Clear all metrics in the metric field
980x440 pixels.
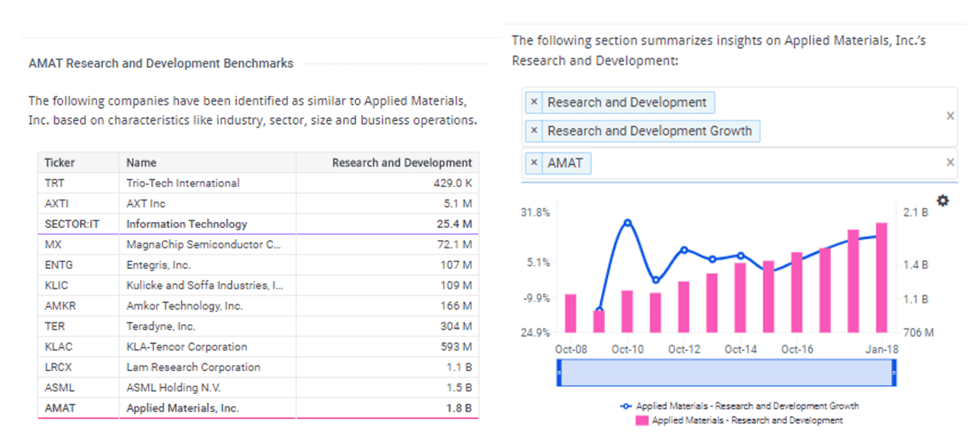(x=950, y=116)
